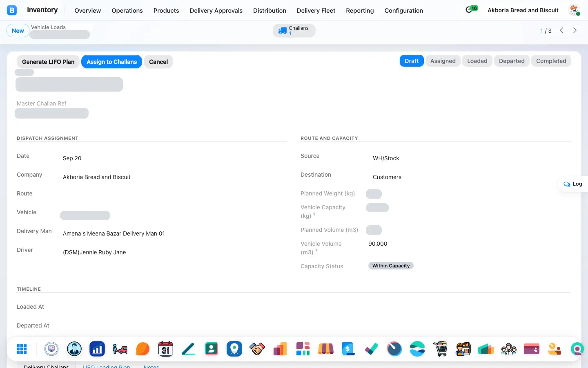Image resolution: width=588 pixels, height=368 pixels.
Task: Select the Assigned status stage
Action: (443, 61)
